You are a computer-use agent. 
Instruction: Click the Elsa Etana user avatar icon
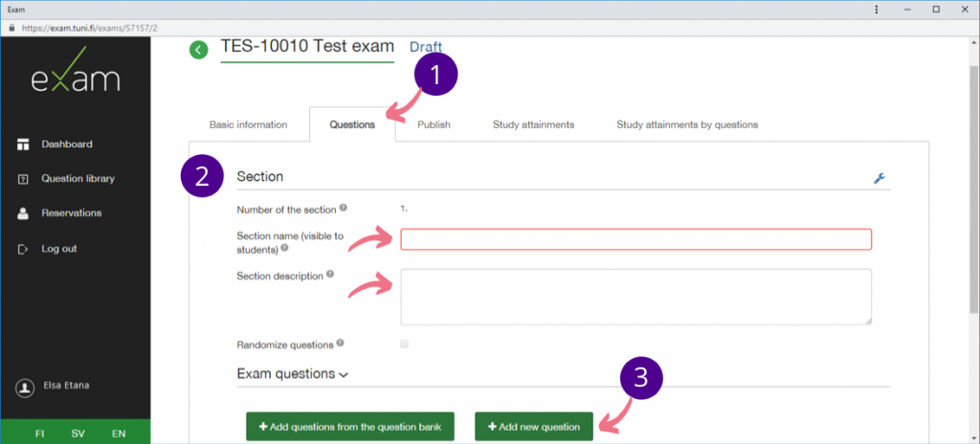pyautogui.click(x=25, y=388)
